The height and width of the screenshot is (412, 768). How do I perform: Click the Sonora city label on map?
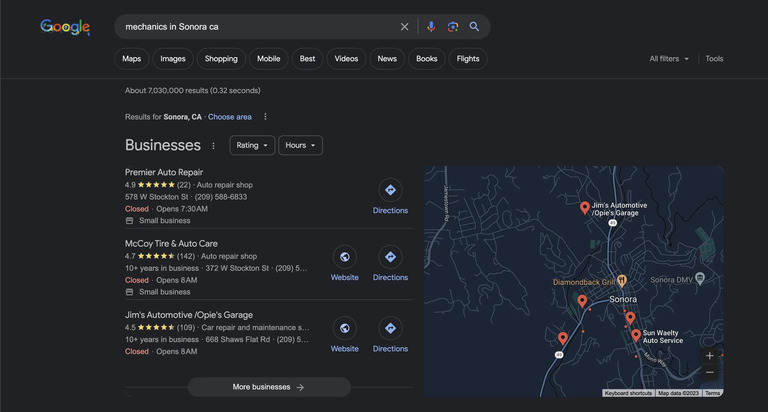tap(623, 299)
